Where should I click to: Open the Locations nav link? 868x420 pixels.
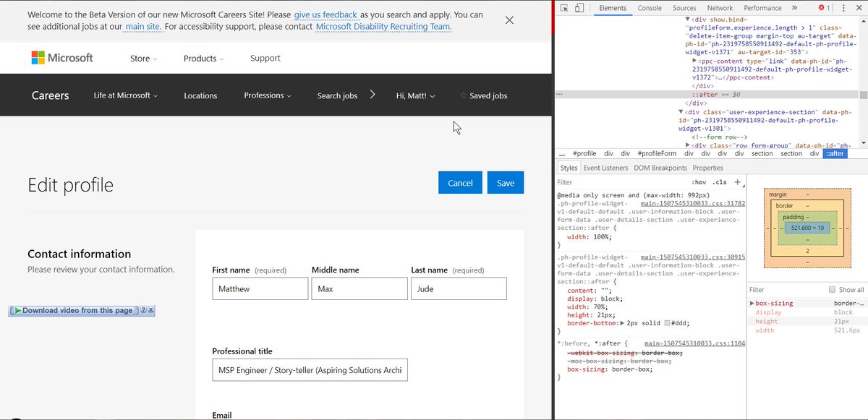coord(200,95)
